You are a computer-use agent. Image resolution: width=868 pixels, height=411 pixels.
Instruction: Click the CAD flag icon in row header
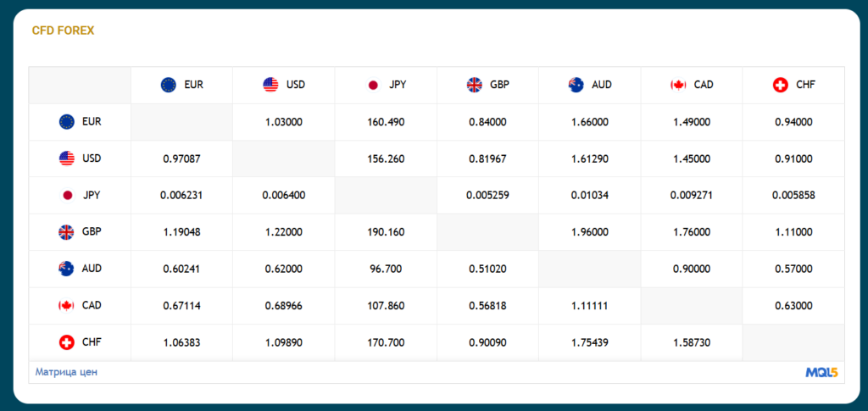66,305
